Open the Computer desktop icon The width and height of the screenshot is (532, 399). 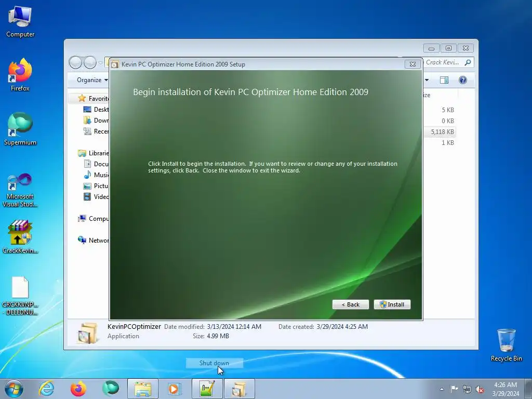20,22
